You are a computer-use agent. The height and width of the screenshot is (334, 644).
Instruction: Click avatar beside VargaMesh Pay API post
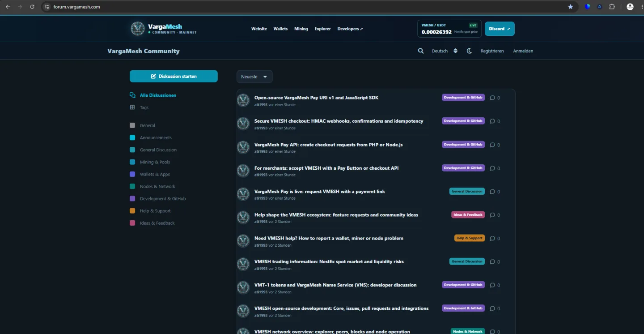pos(243,147)
